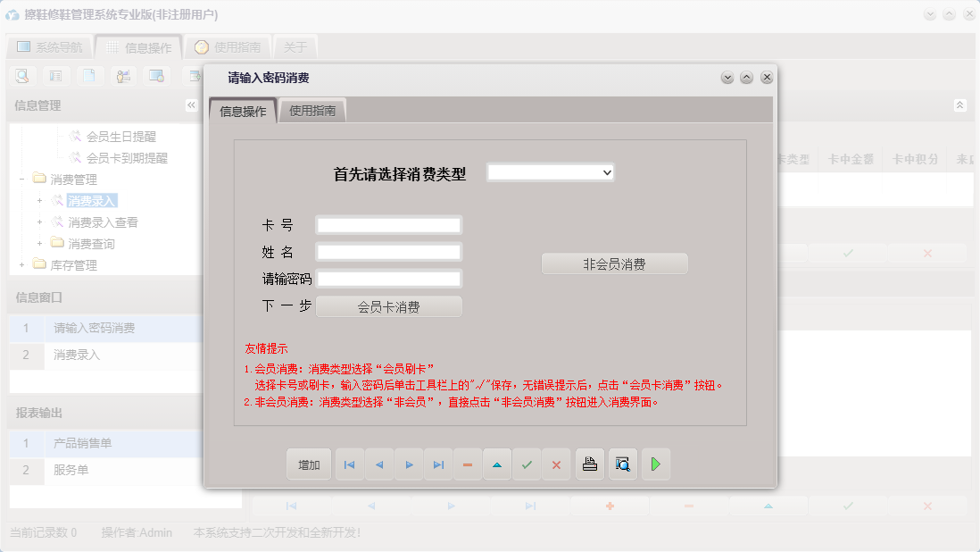This screenshot has height=552, width=980.
Task: Select the search icon on the main toolbar
Action: pos(21,76)
